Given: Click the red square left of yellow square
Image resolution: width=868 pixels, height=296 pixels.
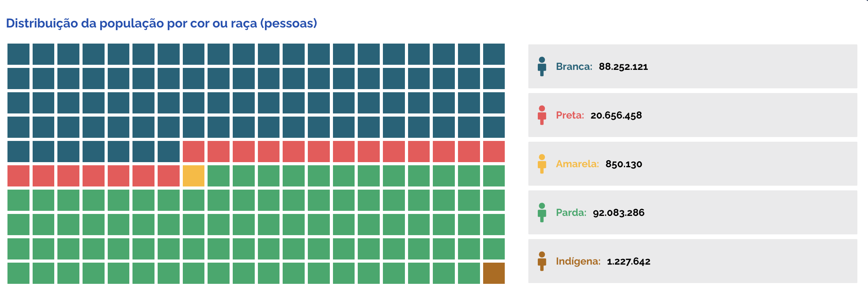Looking at the screenshot, I should click(x=169, y=176).
